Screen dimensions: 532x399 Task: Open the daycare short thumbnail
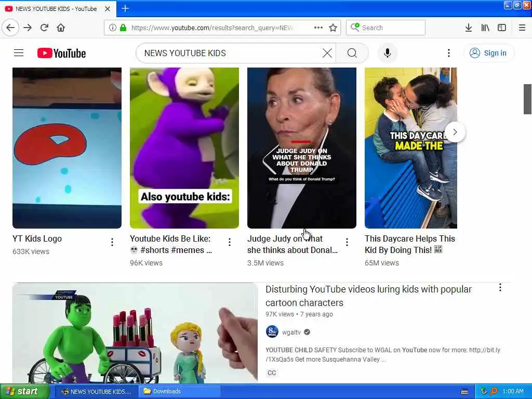(x=410, y=148)
